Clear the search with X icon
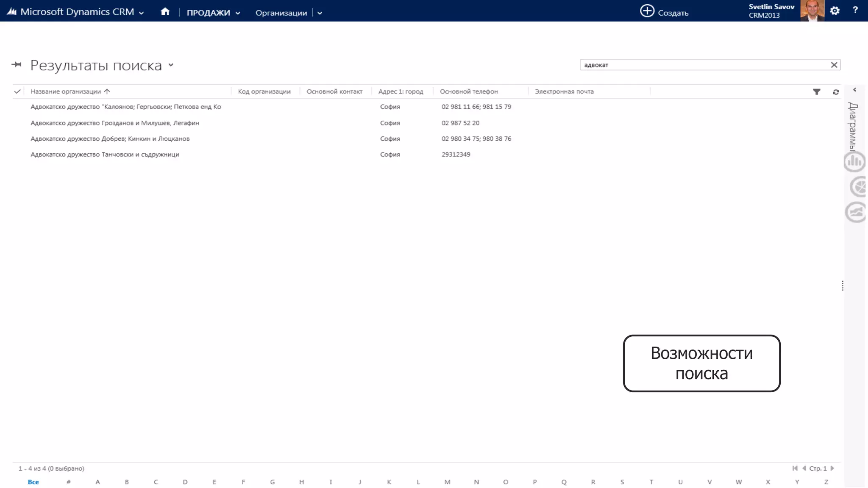 point(834,65)
